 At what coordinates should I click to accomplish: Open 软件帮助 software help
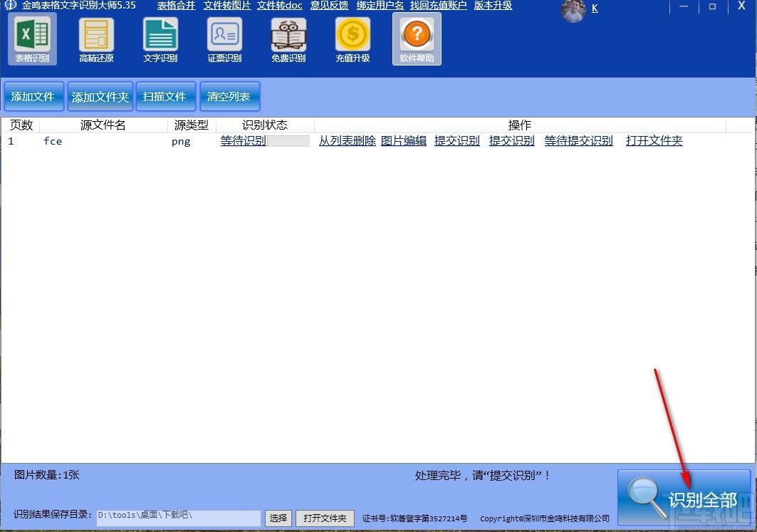tap(416, 38)
